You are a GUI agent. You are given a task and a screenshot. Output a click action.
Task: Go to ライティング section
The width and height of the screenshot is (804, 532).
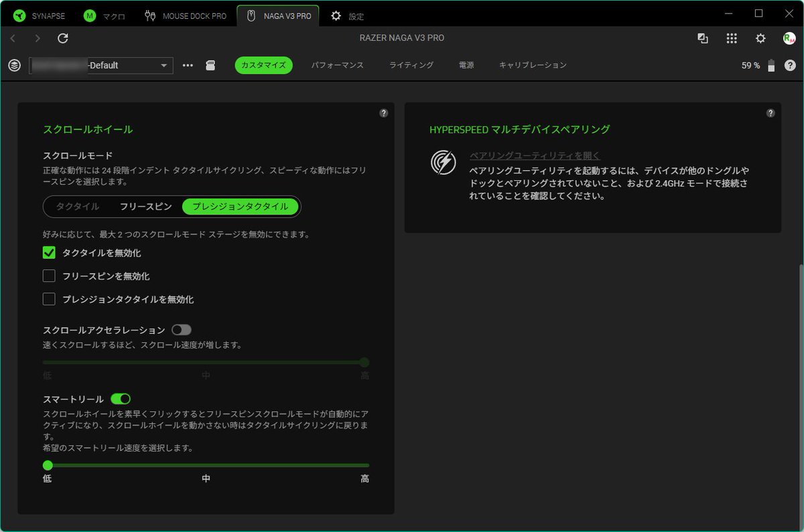411,65
